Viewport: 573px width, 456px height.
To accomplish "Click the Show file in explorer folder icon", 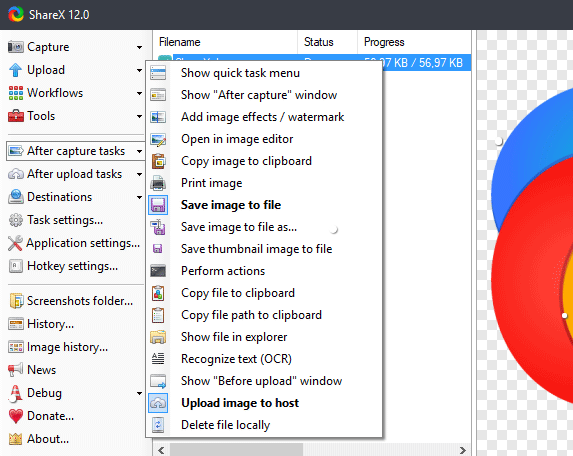I will coord(158,337).
